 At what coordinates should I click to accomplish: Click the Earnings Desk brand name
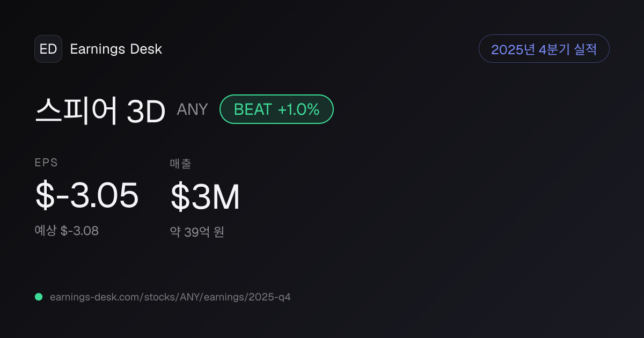(x=116, y=49)
